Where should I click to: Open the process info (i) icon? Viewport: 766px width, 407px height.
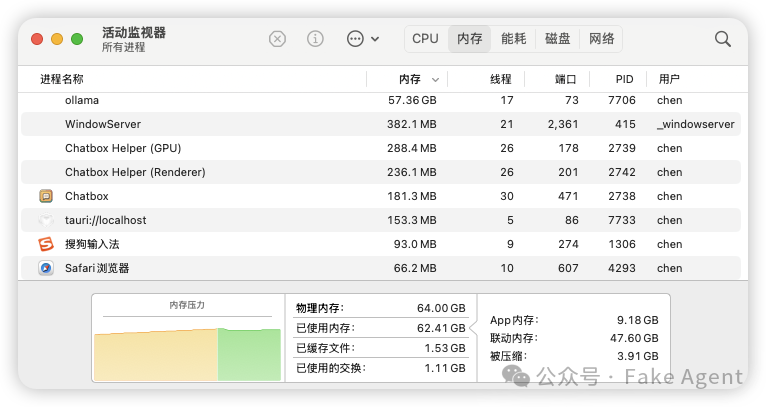coord(315,39)
